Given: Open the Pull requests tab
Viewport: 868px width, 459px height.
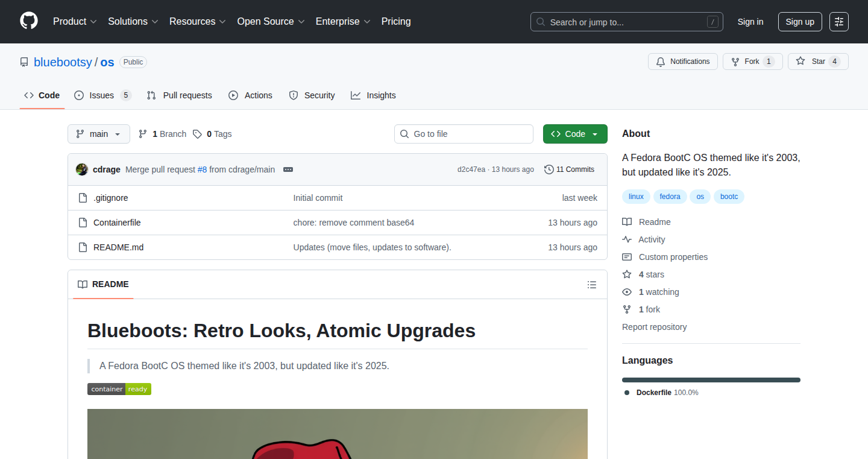Looking at the screenshot, I should (180, 95).
